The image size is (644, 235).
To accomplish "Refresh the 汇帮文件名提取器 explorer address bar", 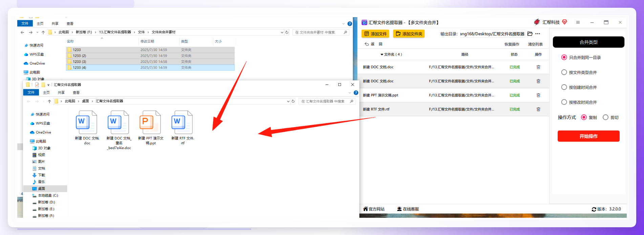I will [x=293, y=101].
